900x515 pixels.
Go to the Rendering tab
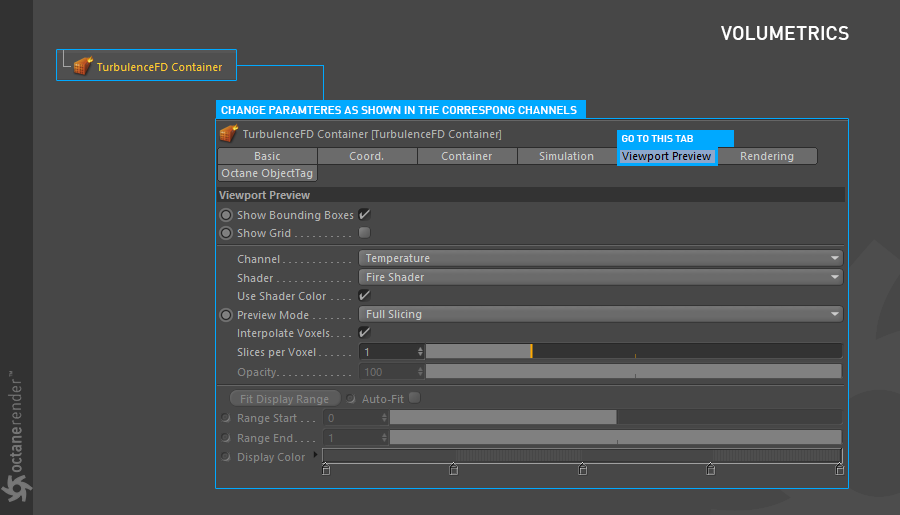click(x=767, y=156)
